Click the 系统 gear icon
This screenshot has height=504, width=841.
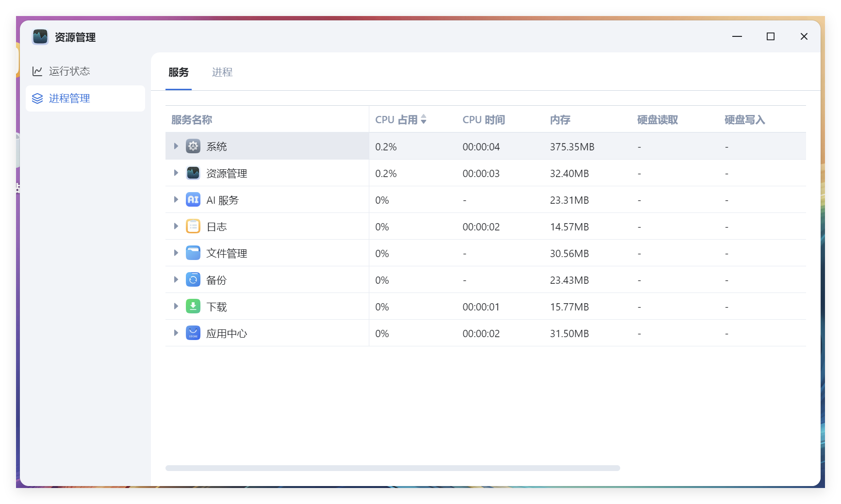(x=193, y=146)
